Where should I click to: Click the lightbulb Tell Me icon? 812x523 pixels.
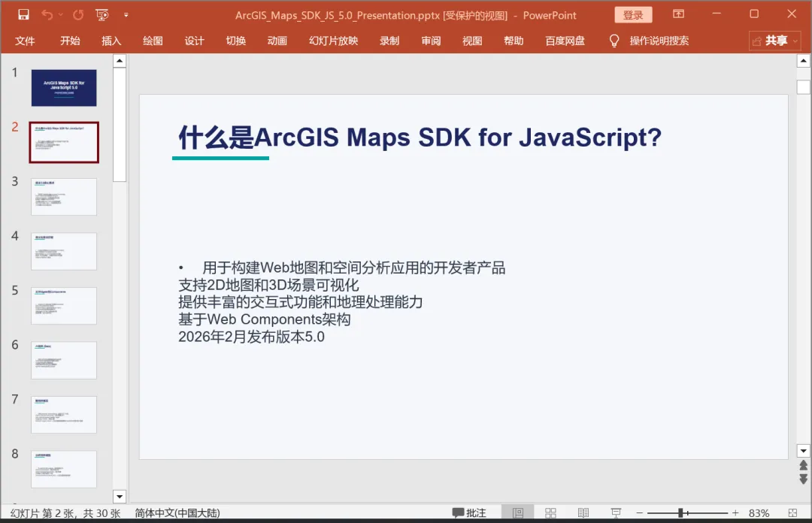coord(614,41)
